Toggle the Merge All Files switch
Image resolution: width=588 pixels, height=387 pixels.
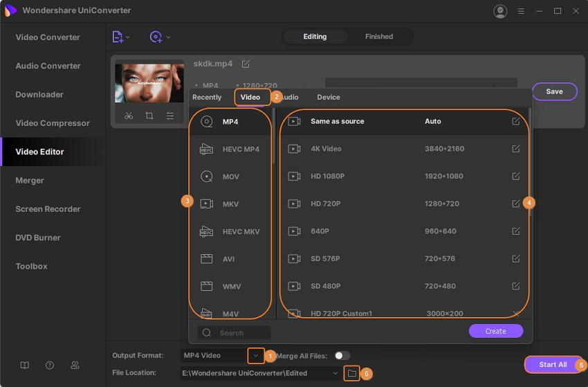pyautogui.click(x=342, y=355)
